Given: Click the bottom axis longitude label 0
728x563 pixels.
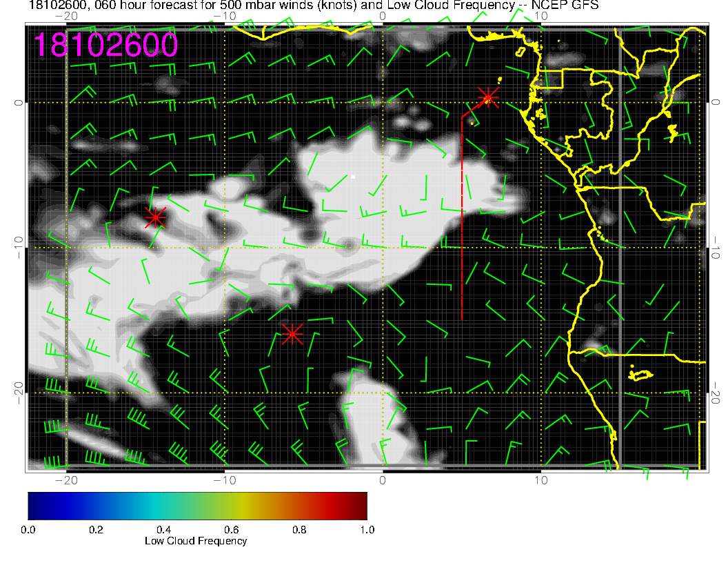Looking at the screenshot, I should coord(383,479).
